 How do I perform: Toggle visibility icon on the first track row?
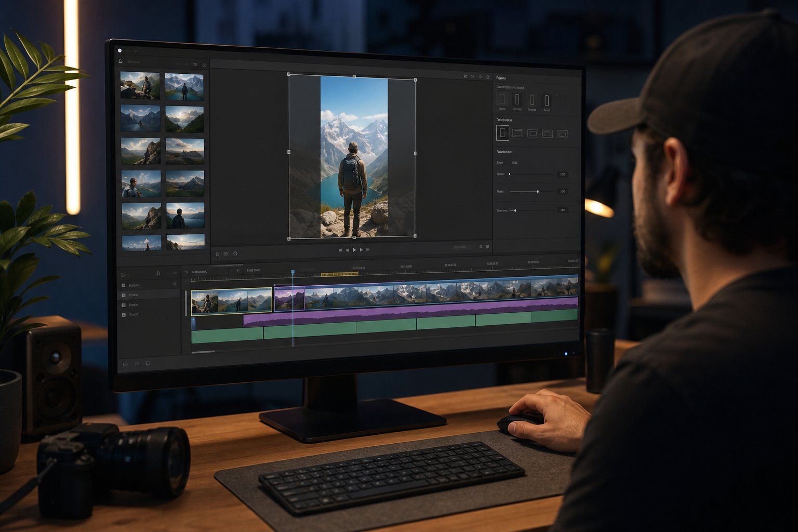point(175,284)
